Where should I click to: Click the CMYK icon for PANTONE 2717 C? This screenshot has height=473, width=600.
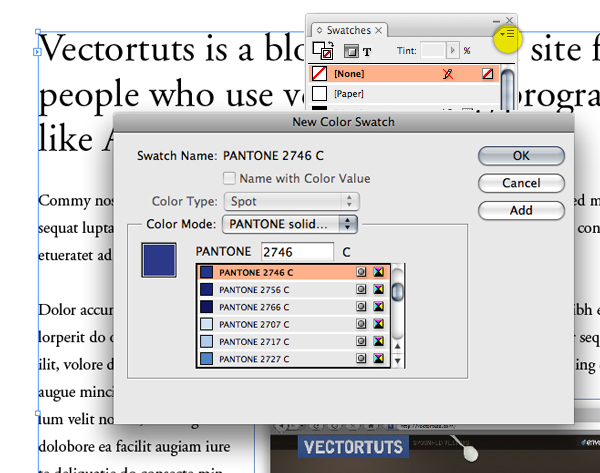(378, 341)
